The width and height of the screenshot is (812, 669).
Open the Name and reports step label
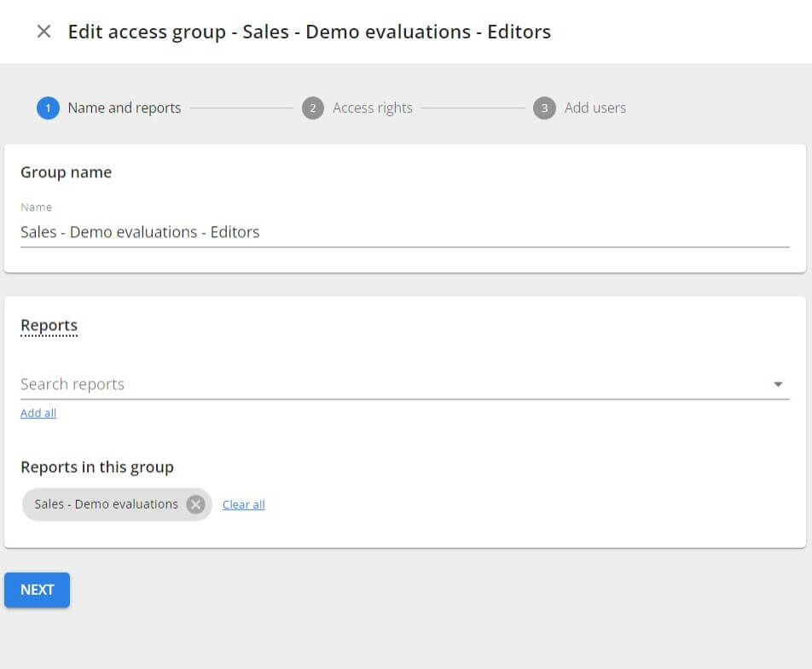coord(125,108)
